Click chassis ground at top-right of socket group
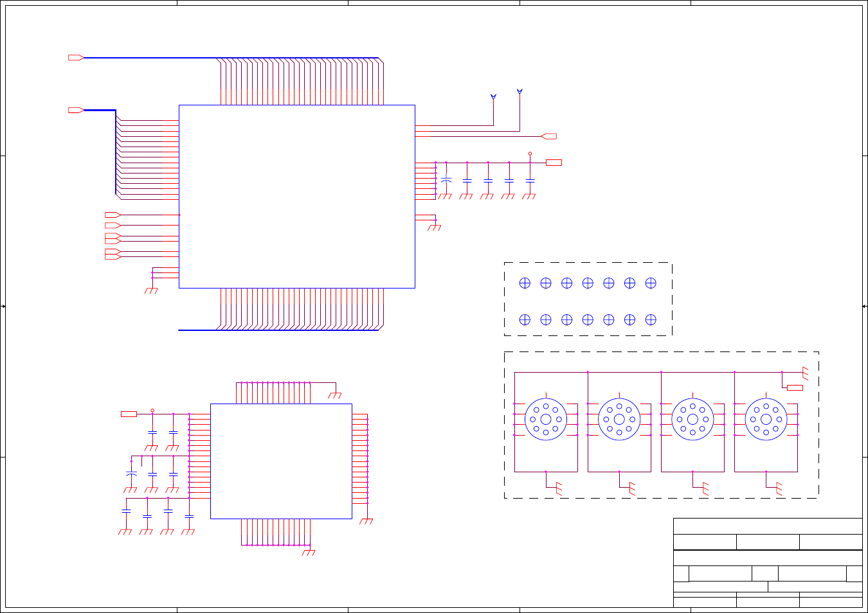This screenshot has height=613, width=868. click(805, 373)
